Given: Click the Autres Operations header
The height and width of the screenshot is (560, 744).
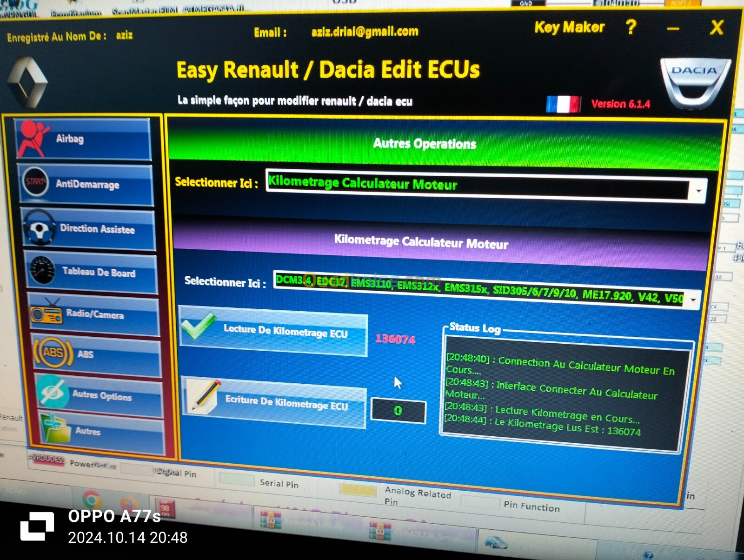Looking at the screenshot, I should tap(425, 144).
